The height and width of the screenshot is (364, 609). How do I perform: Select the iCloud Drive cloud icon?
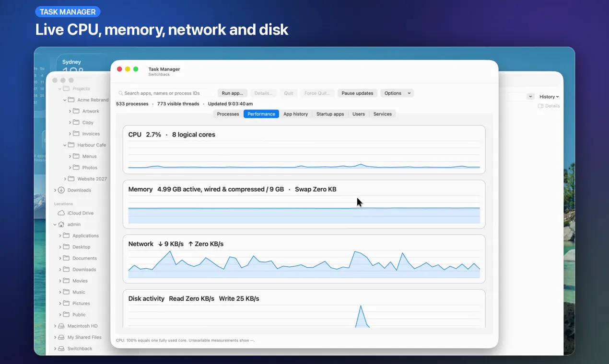coord(61,213)
